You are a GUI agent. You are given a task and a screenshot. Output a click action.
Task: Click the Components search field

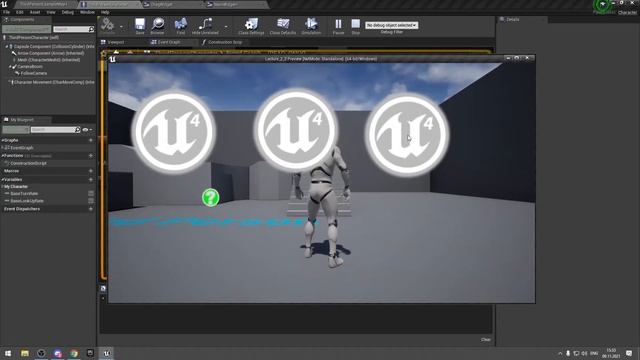point(73,29)
